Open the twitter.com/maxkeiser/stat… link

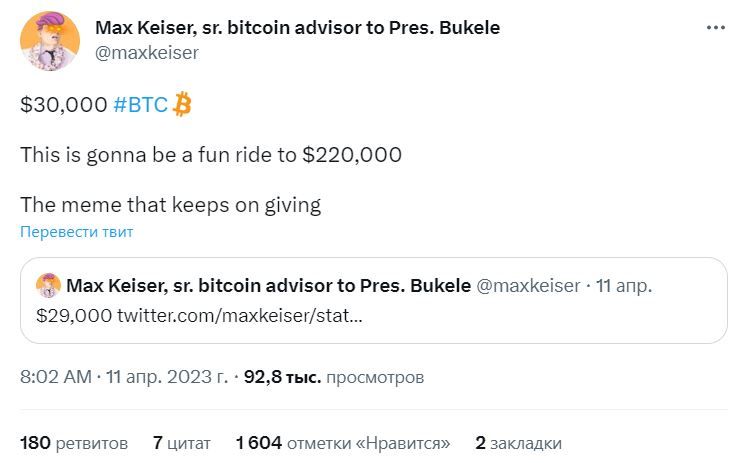pyautogui.click(x=240, y=316)
